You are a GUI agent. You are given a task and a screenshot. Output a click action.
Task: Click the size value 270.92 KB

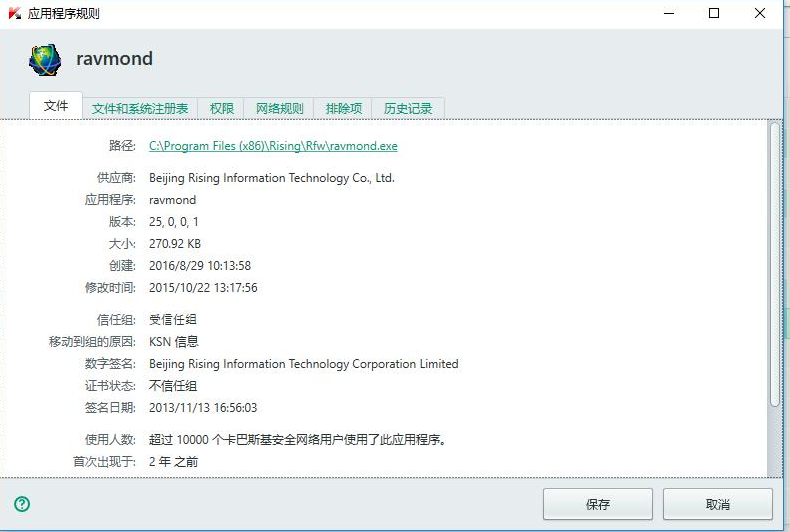(175, 244)
